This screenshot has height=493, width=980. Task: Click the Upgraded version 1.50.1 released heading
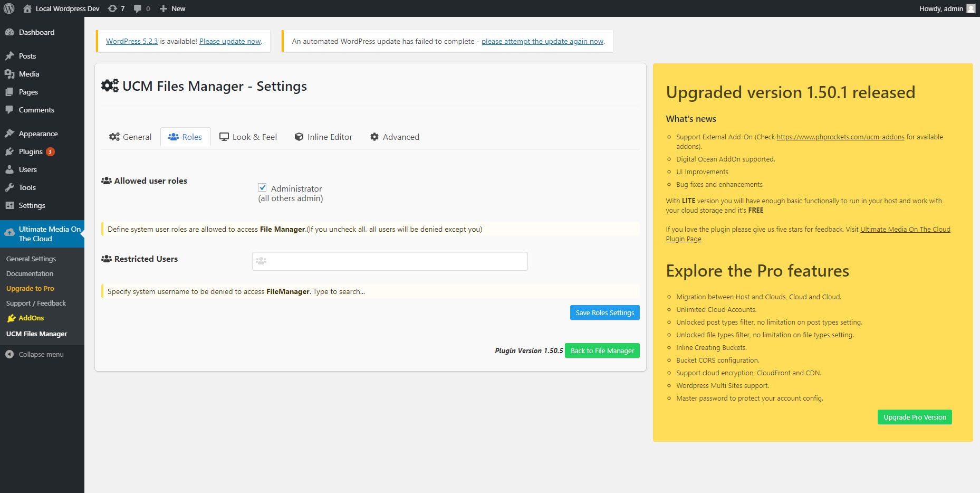tap(791, 92)
